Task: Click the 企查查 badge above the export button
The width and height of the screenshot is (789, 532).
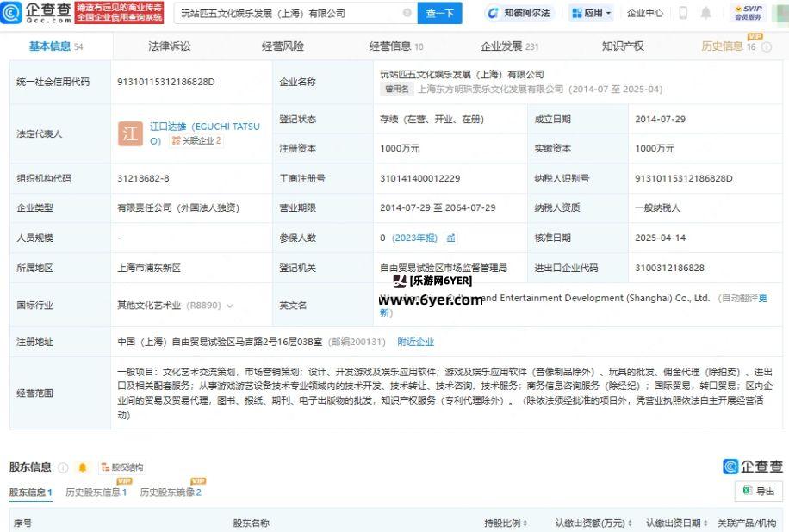Action: point(756,466)
